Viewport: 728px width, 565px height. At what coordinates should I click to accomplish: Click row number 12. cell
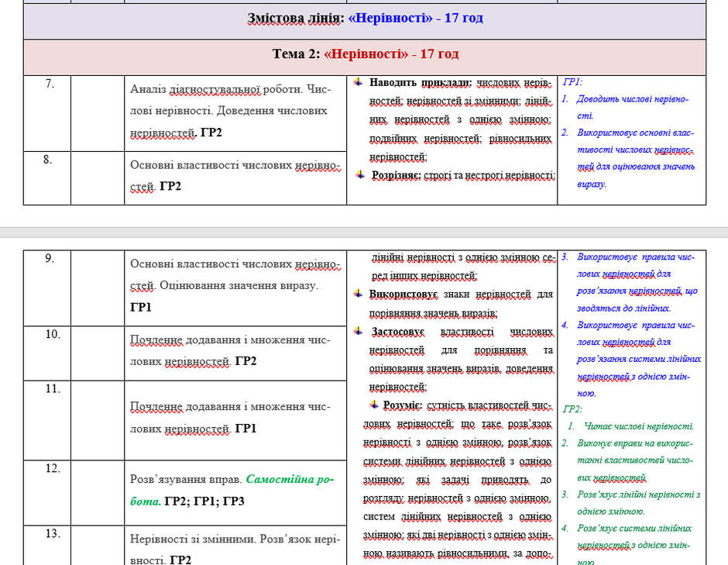pyautogui.click(x=47, y=493)
